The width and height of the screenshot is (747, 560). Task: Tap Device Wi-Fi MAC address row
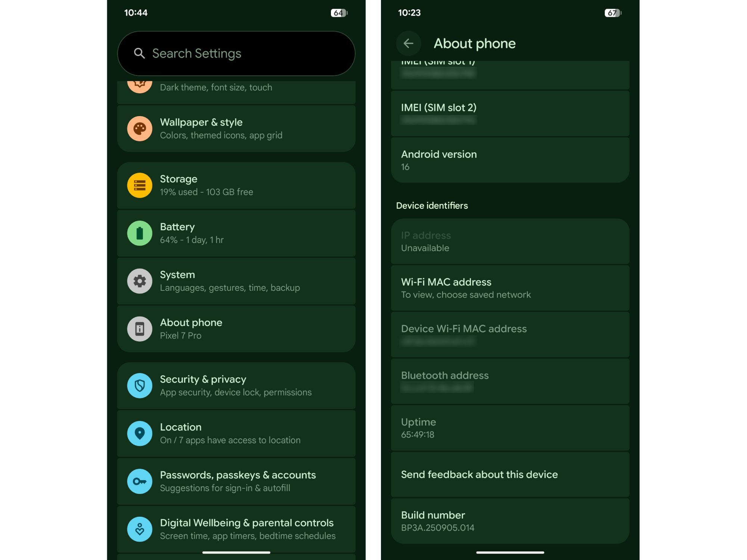pos(510,335)
